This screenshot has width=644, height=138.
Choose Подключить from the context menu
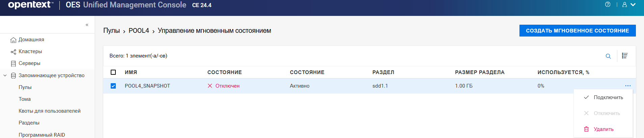coord(608,97)
